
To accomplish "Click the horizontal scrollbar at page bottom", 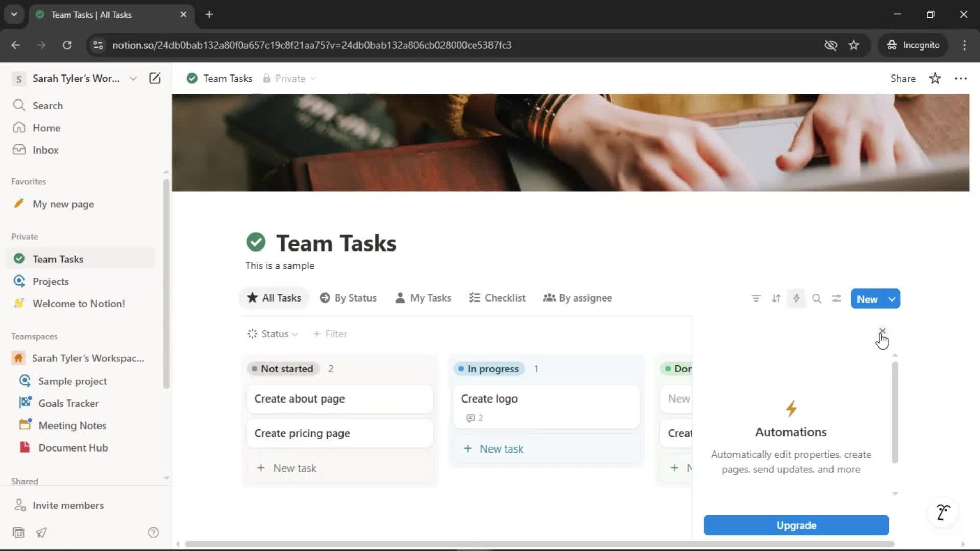I will tap(540, 544).
